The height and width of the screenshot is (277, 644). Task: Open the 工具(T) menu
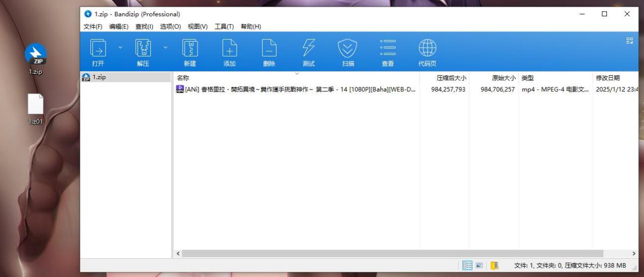[224, 26]
